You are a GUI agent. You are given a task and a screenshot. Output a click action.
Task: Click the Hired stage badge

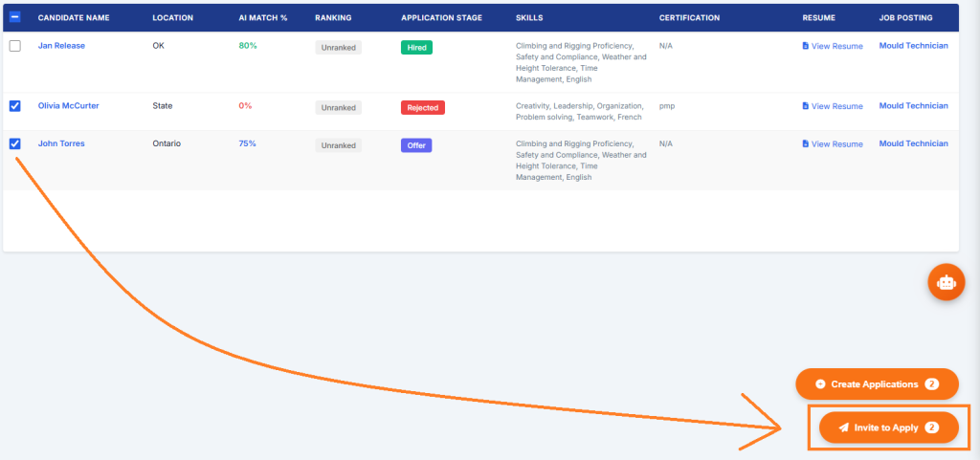tap(416, 48)
